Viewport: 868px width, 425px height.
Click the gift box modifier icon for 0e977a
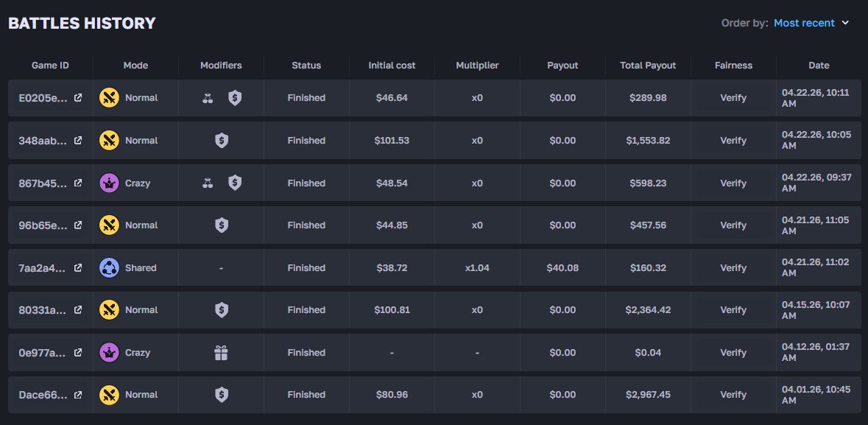(221, 352)
